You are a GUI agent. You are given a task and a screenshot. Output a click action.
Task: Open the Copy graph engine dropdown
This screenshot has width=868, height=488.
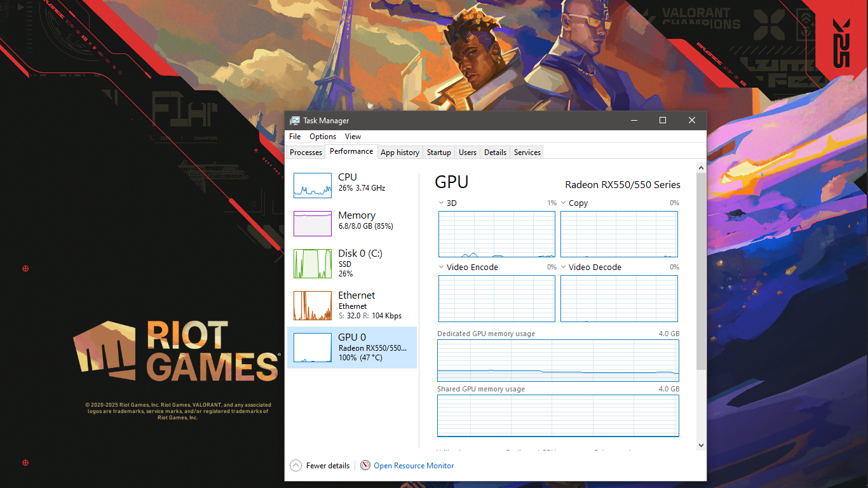point(564,203)
